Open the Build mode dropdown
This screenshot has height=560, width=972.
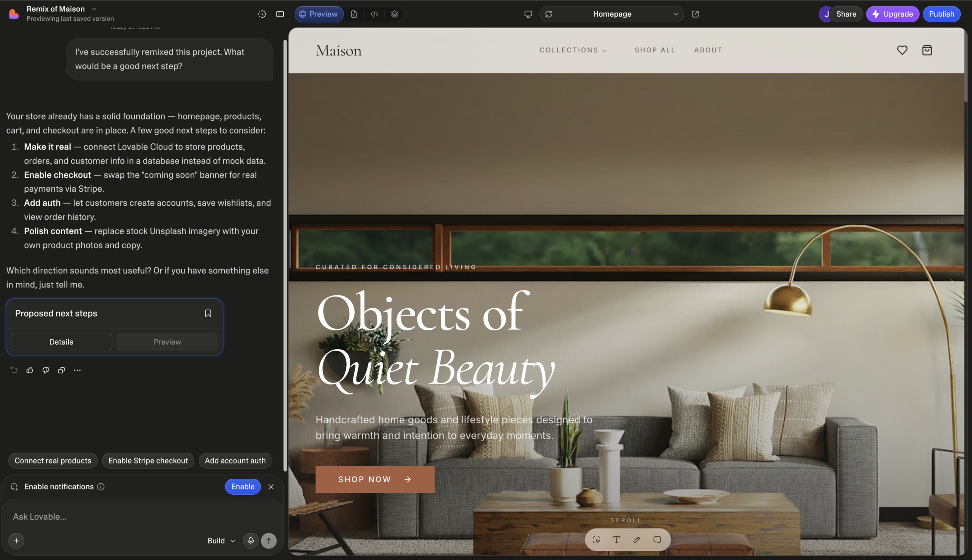[x=221, y=540]
